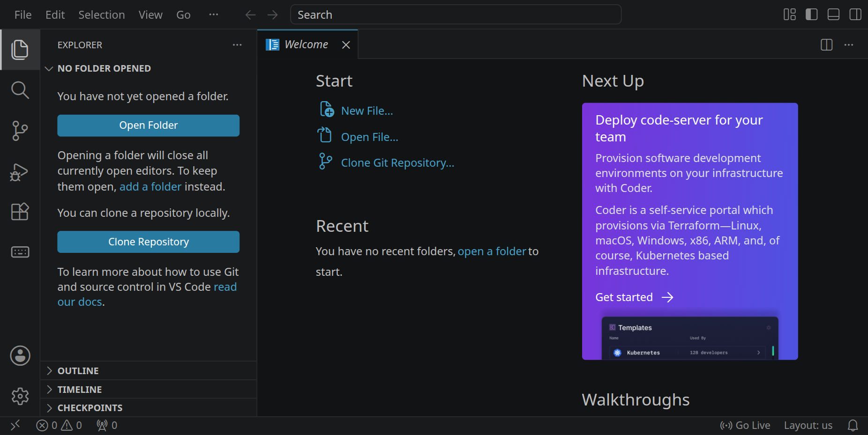The width and height of the screenshot is (868, 435).
Task: Click Go Live in status bar
Action: pos(745,425)
